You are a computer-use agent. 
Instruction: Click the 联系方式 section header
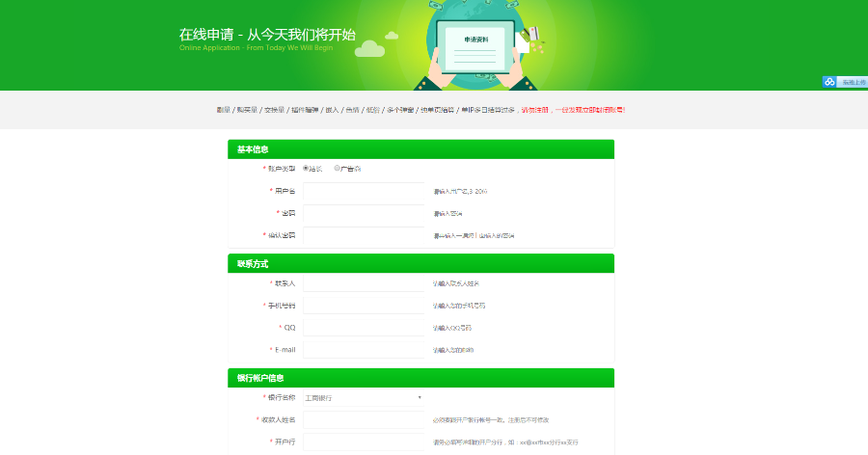pos(420,263)
